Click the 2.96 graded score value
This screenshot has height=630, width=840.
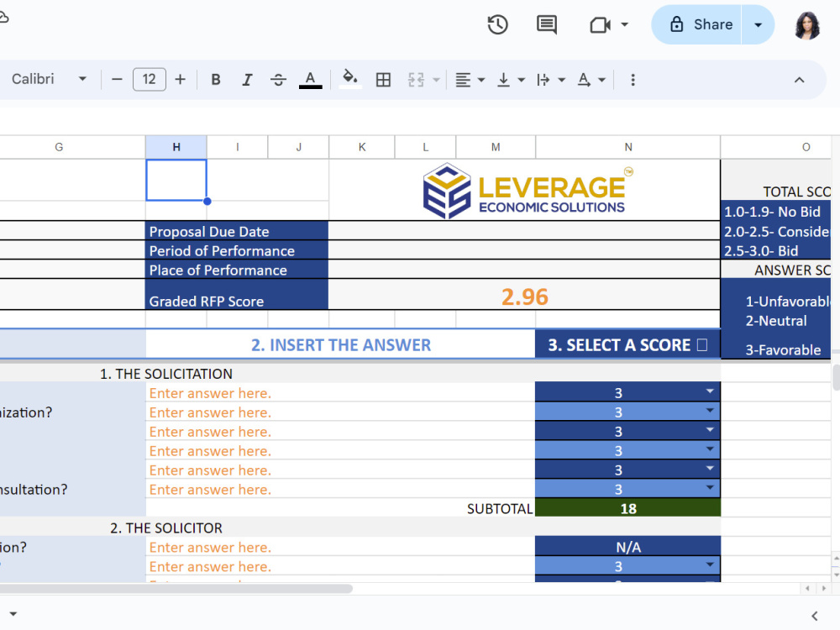pos(524,297)
